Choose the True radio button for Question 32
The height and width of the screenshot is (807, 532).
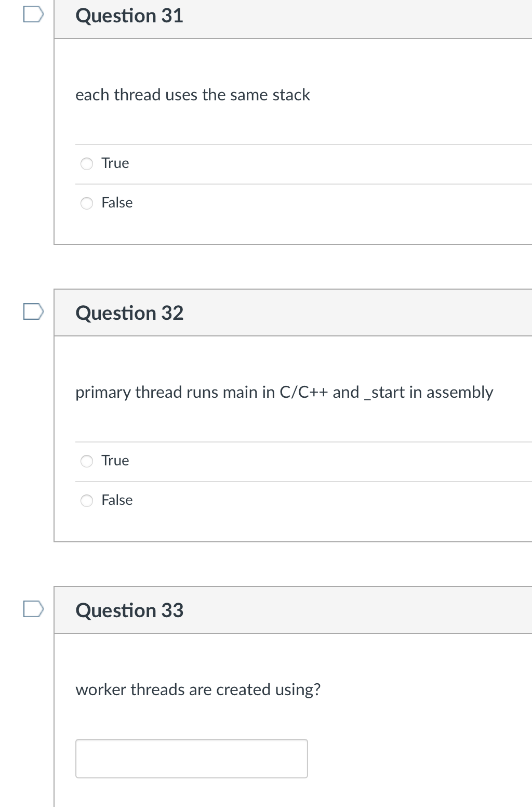point(87,461)
